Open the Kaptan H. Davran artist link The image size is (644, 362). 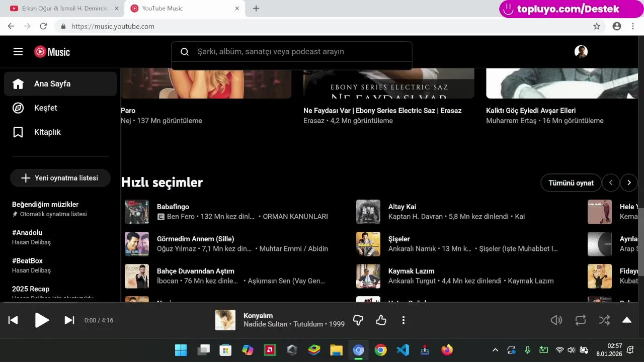point(416,217)
